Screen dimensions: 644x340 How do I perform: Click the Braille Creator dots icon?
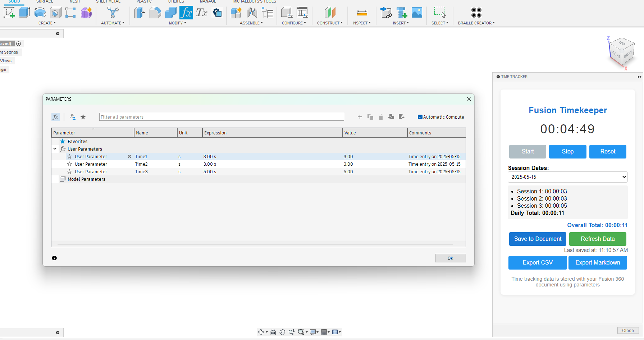pos(476,13)
